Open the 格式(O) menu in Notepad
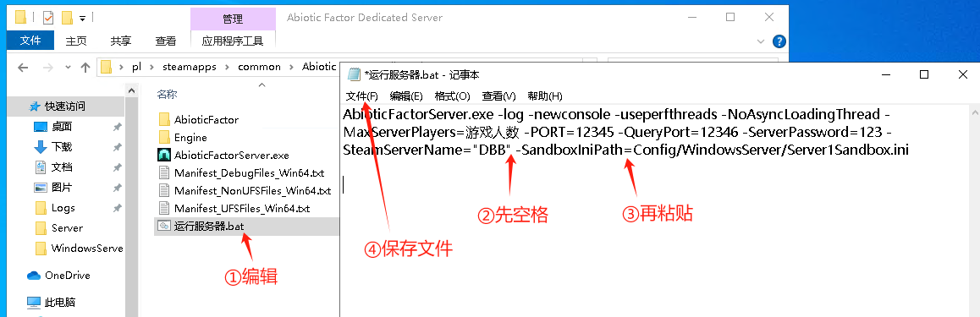 pyautogui.click(x=452, y=96)
